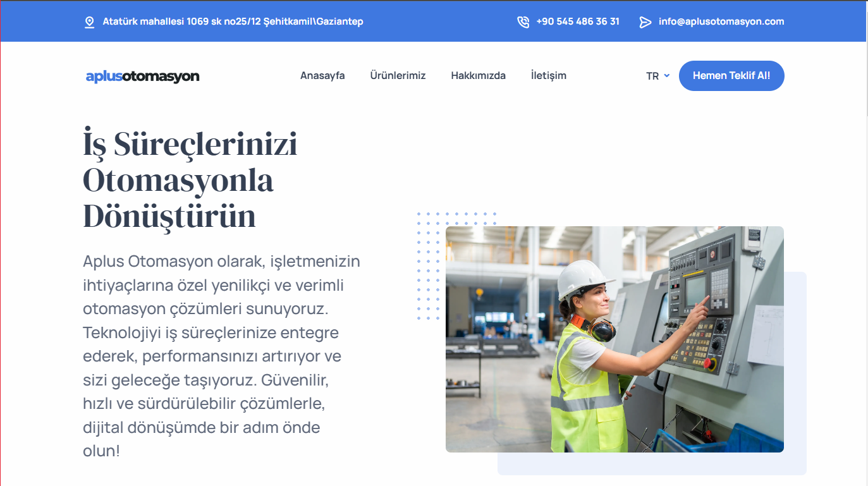Image resolution: width=868 pixels, height=486 pixels.
Task: Click the location pin icon in top bar
Action: tap(89, 22)
